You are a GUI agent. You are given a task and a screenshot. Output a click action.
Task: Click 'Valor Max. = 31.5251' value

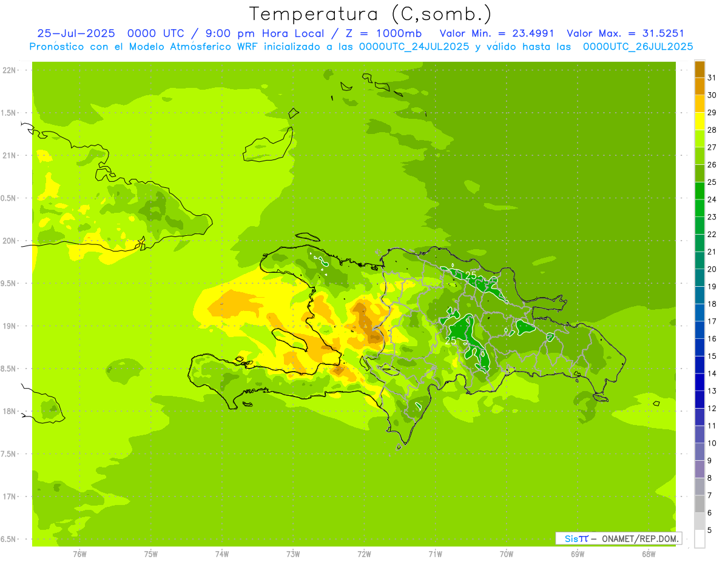click(x=625, y=33)
